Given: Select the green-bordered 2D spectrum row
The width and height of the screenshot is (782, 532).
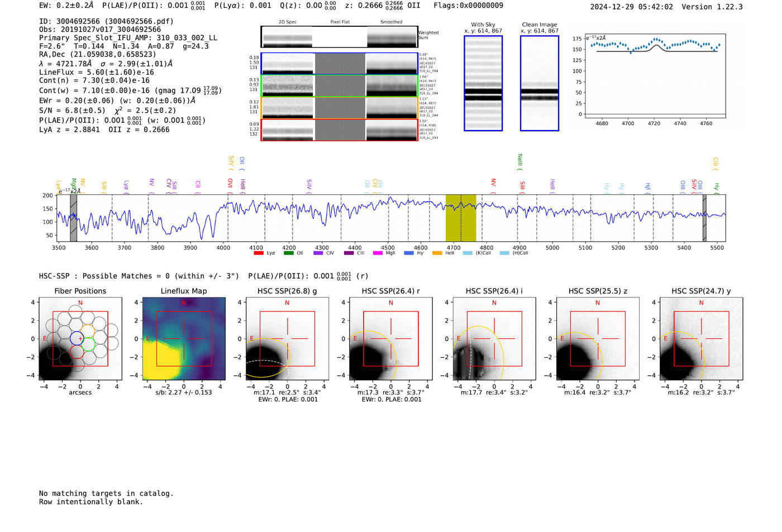Looking at the screenshot, I should point(339,86).
